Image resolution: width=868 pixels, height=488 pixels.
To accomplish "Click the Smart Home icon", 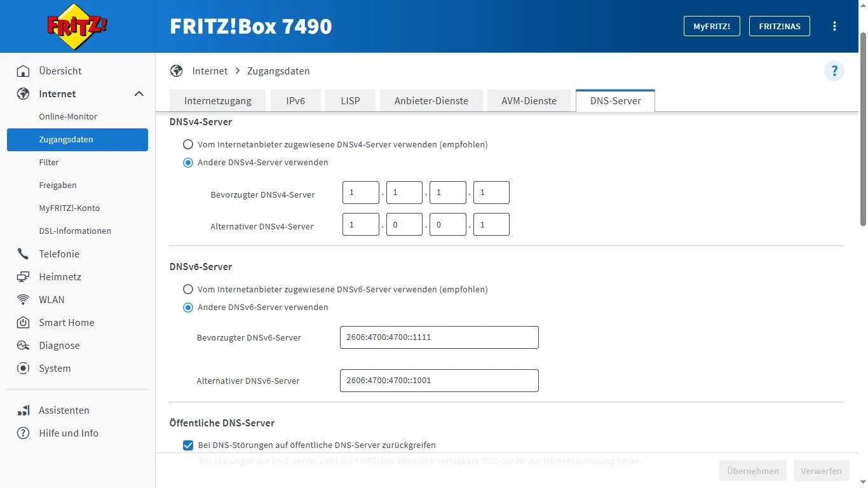I will (x=24, y=323).
